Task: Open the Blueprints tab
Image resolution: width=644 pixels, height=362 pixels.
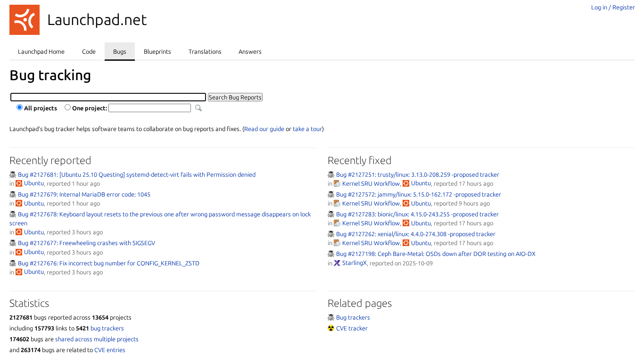Action: point(157,52)
